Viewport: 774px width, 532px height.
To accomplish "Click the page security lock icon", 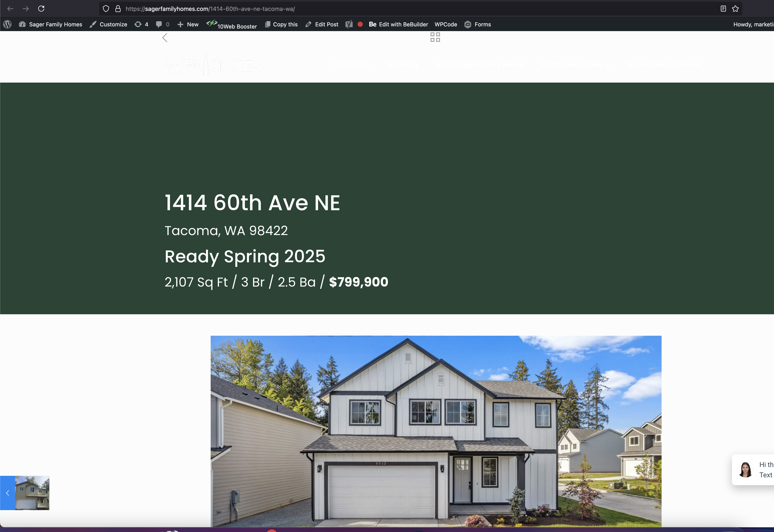I will coord(117,8).
